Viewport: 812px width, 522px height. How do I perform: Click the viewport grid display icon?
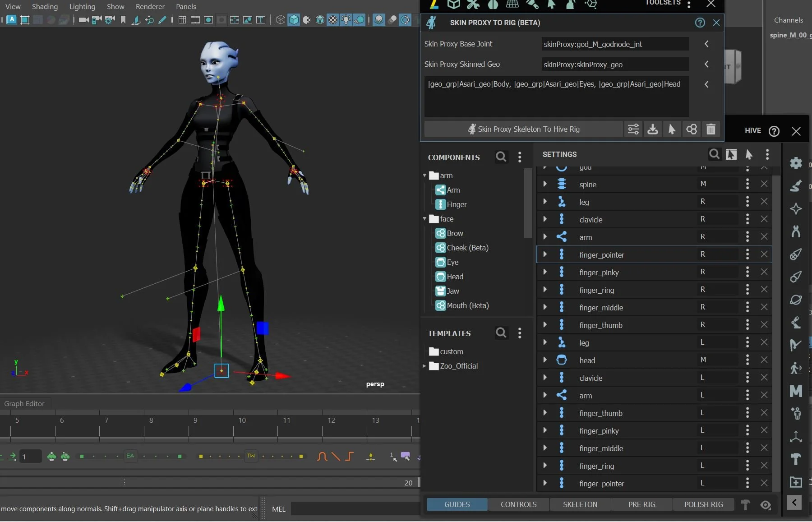182,20
